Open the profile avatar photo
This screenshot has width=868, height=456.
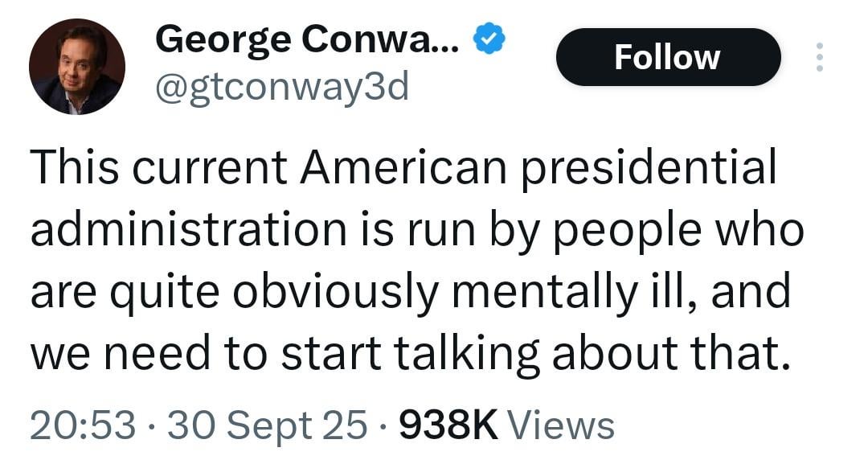[77, 67]
